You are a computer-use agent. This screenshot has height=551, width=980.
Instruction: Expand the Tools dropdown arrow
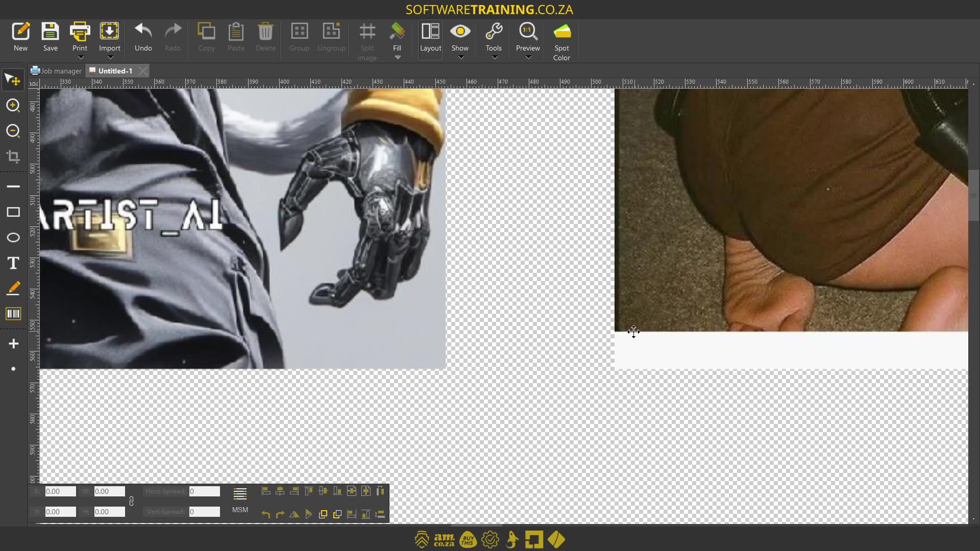[494, 58]
